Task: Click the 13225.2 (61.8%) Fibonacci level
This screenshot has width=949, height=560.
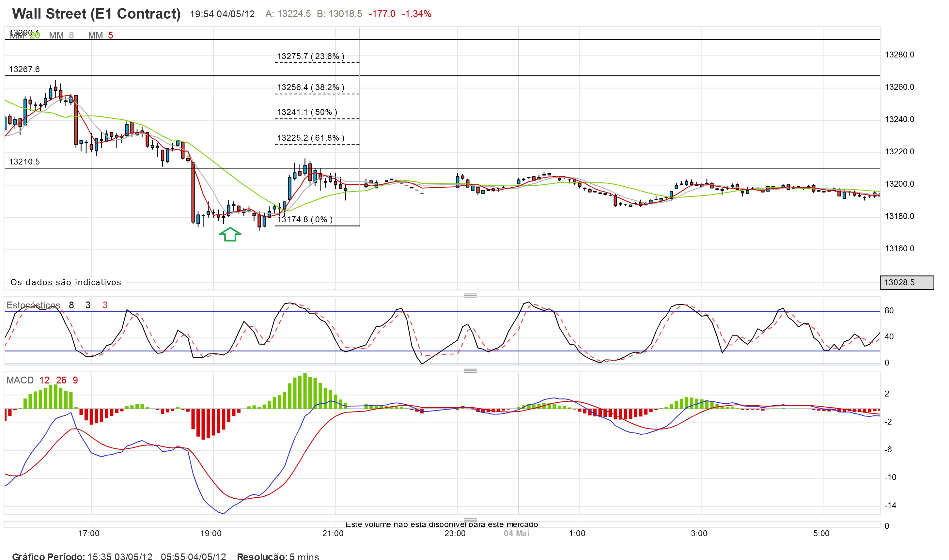Action: [311, 138]
